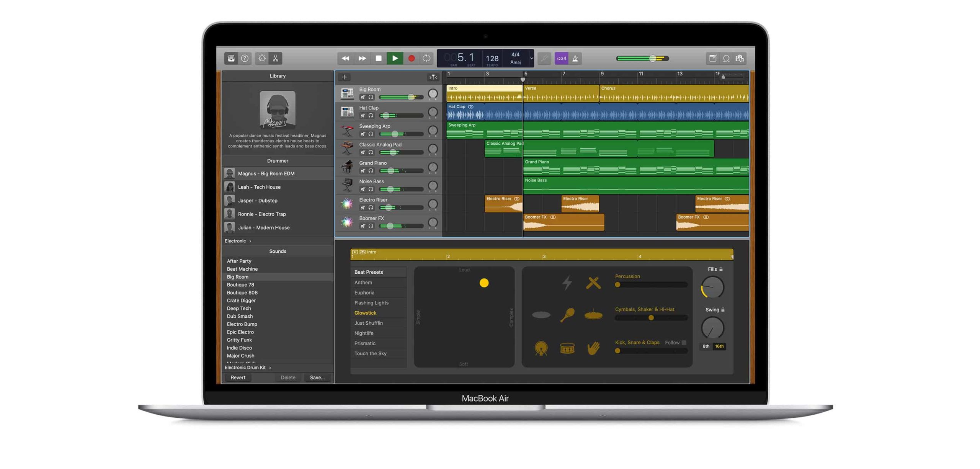
Task: Toggle the hand claps instrument
Action: (593, 348)
